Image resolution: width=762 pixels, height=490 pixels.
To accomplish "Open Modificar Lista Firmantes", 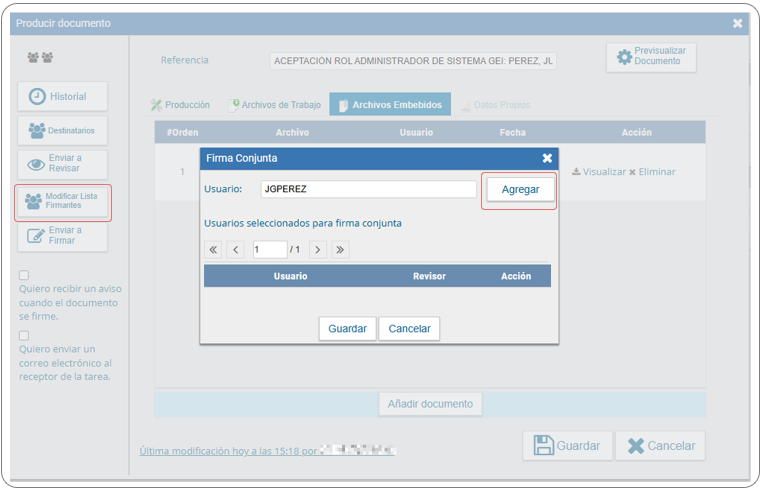I will click(x=62, y=201).
